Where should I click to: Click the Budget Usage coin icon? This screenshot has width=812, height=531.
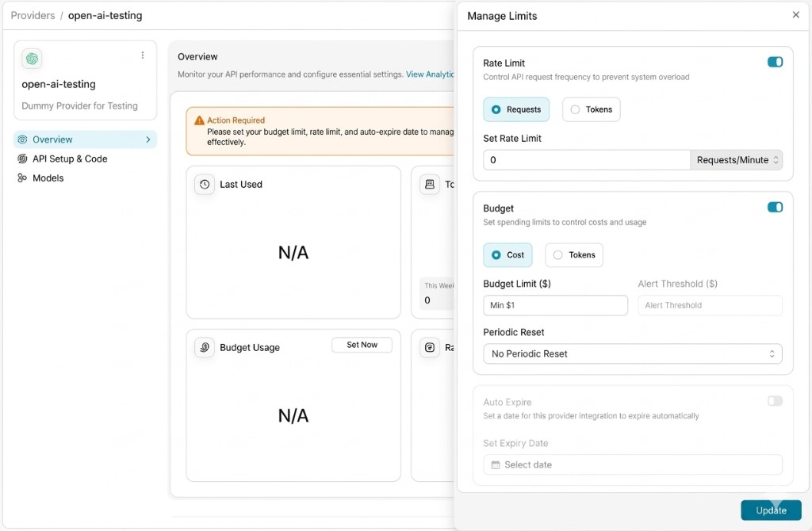tap(205, 347)
